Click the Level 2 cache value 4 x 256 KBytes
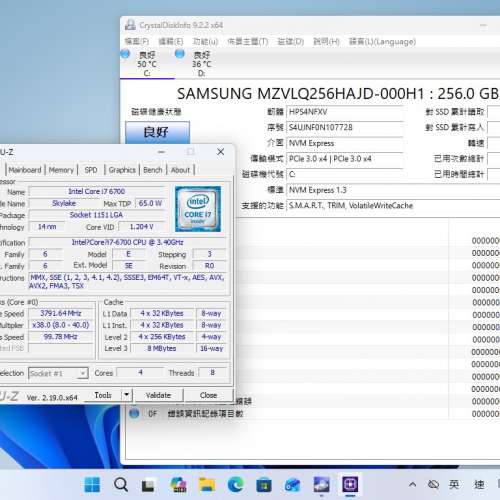 (162, 337)
